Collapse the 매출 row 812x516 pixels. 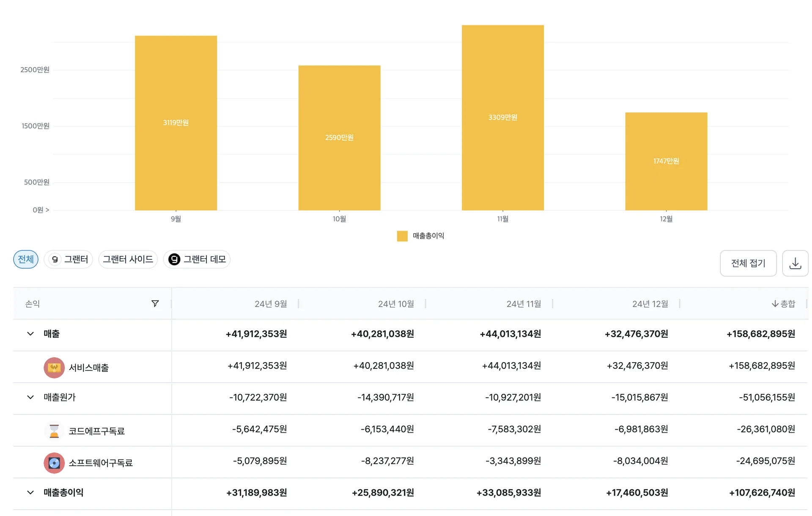(x=30, y=334)
